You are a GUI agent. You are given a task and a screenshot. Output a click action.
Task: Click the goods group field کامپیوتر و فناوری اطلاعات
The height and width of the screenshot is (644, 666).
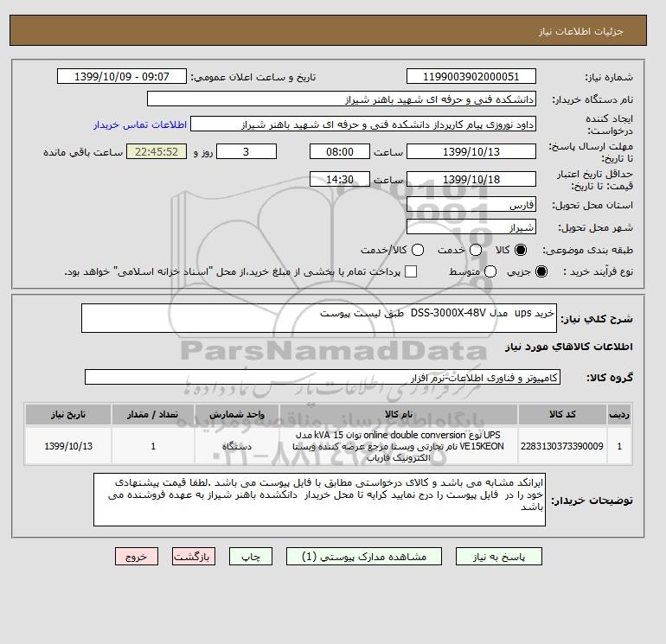(323, 377)
